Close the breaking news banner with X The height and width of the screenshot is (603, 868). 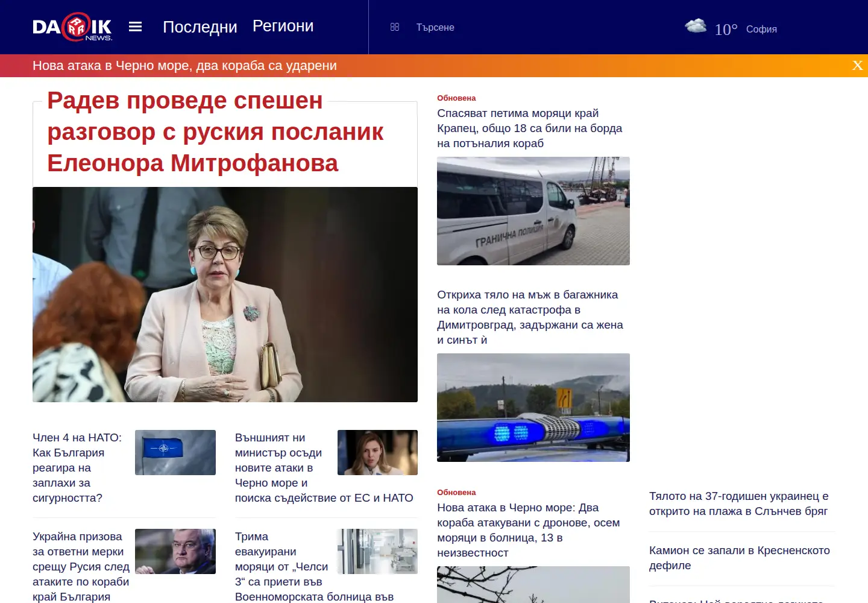tap(857, 66)
